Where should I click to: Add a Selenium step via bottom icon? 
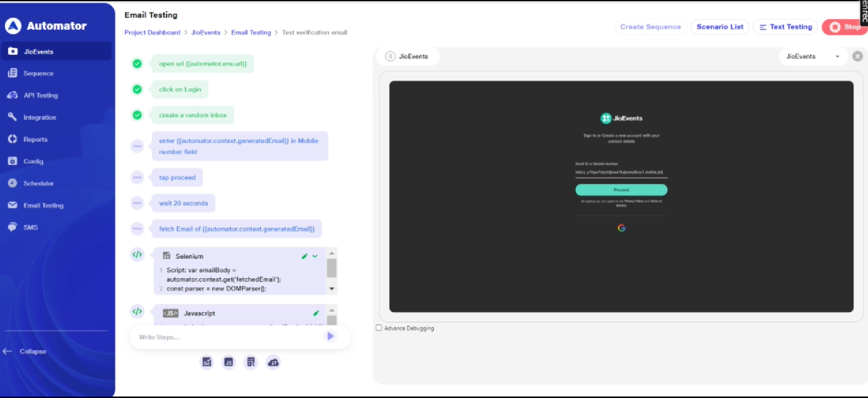[x=207, y=362]
